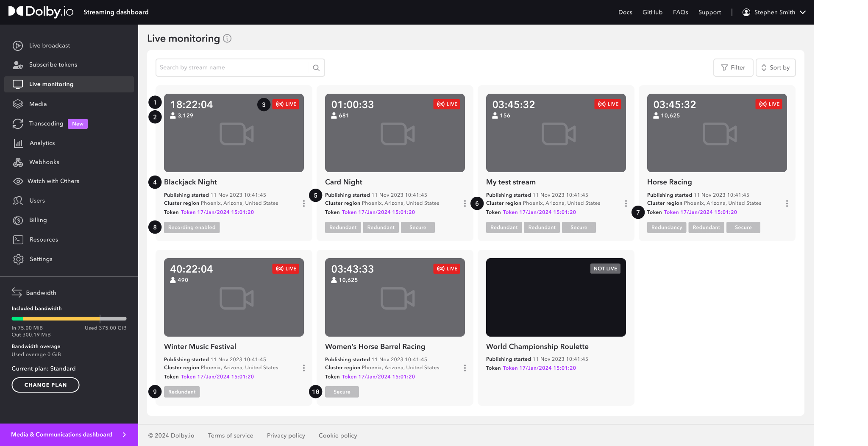The height and width of the screenshot is (446, 868).
Task: Click the Live broadcast sidebar icon
Action: tap(18, 46)
